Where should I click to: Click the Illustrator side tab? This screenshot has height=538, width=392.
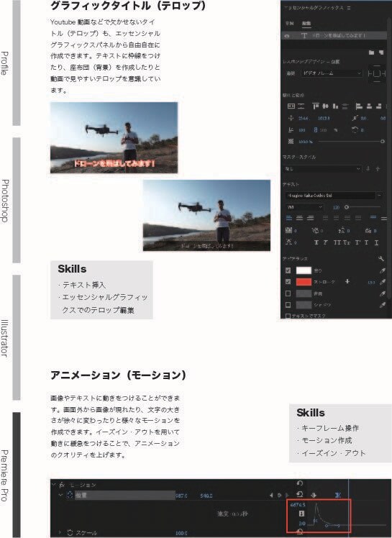tap(4, 338)
